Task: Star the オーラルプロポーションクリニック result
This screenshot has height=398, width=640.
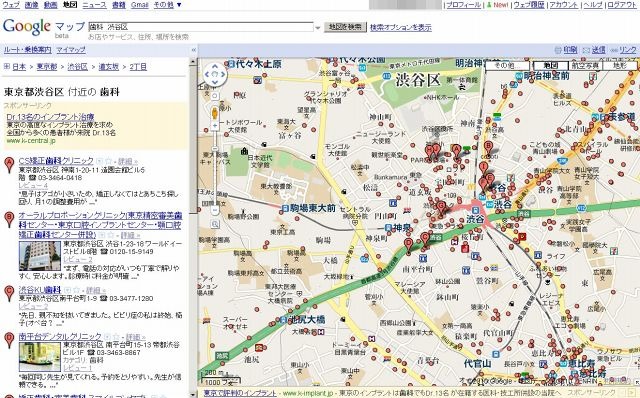Action: [x=109, y=236]
